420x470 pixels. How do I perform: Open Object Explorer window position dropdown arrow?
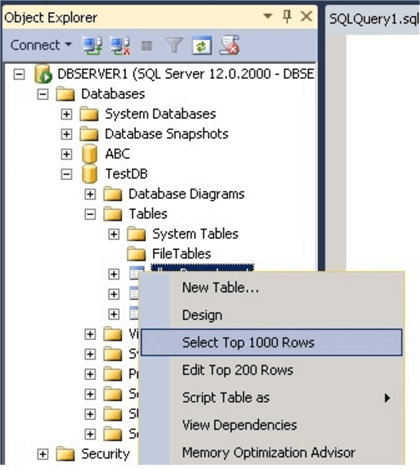(x=268, y=16)
